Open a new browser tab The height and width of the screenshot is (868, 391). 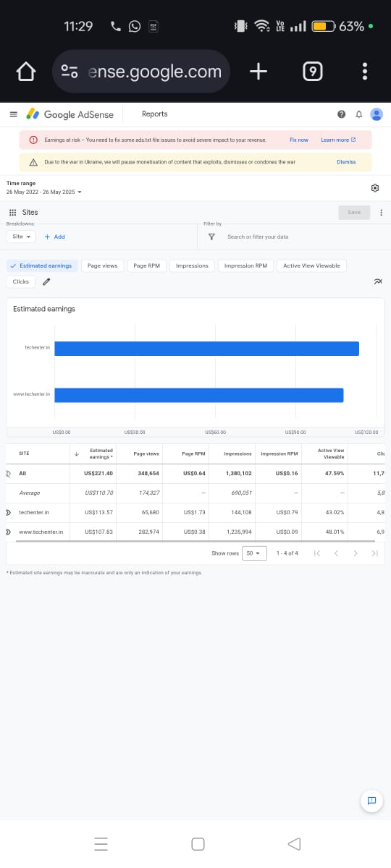(x=258, y=71)
